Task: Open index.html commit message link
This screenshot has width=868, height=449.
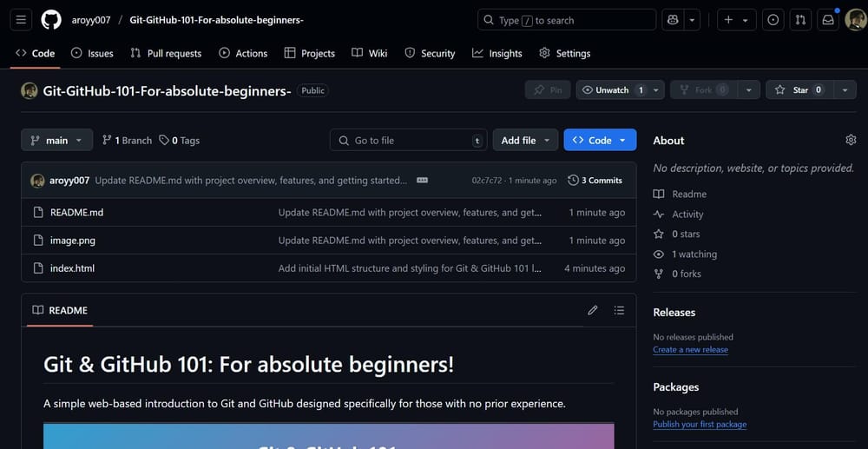Action: click(x=410, y=268)
